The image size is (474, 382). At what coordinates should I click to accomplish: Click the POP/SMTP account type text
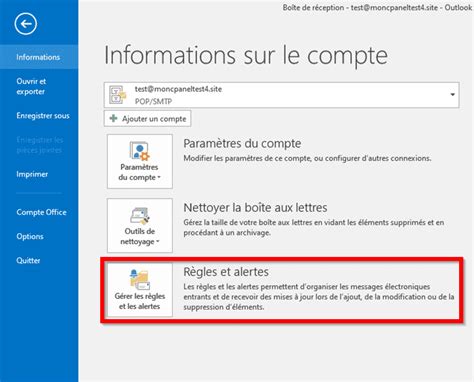(x=153, y=101)
